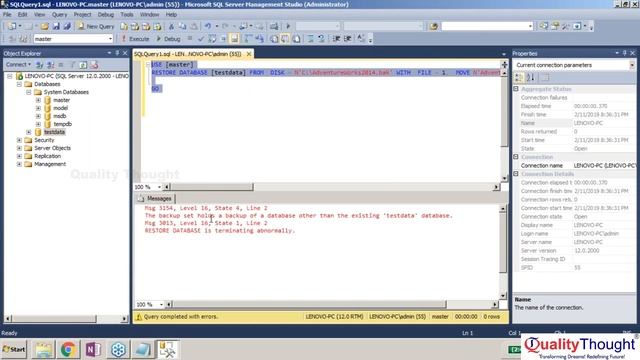The image size is (640, 360).
Task: Expand the msdb database node
Action: pos(38,116)
